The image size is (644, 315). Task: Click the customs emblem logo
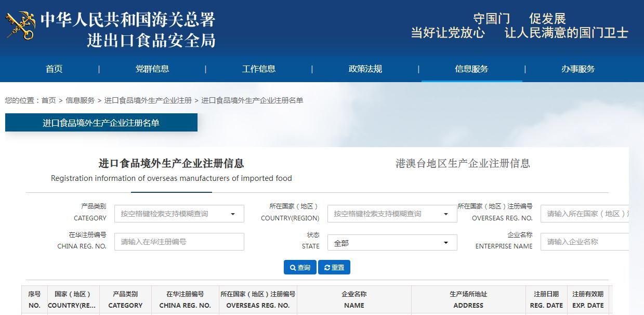(20, 25)
